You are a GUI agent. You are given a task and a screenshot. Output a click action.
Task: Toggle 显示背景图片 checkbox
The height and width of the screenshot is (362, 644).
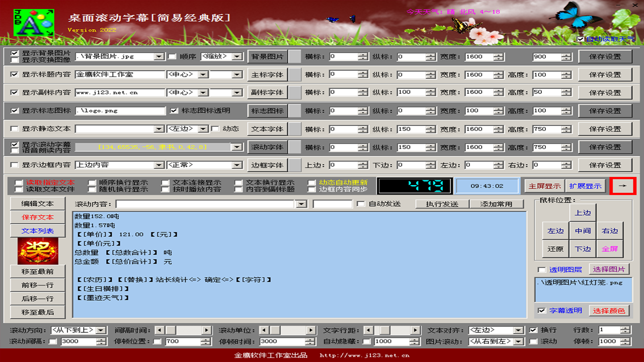point(15,53)
